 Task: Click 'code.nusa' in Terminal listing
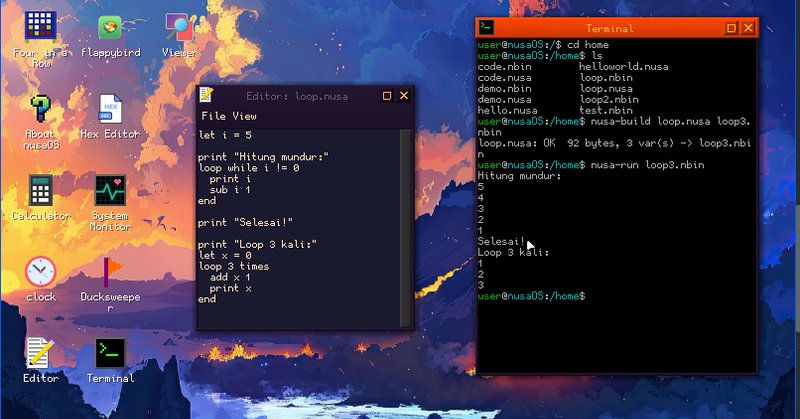click(505, 78)
